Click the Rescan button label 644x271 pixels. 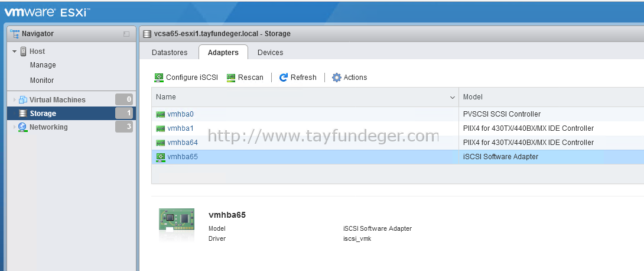pos(251,78)
